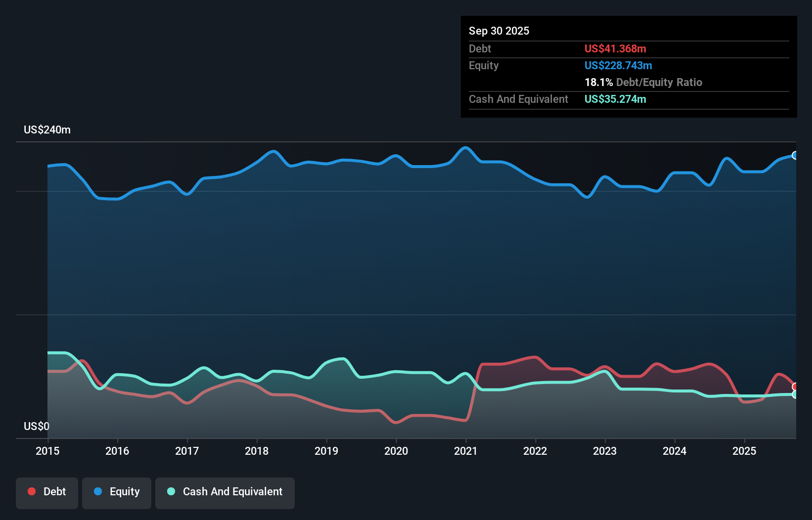The height and width of the screenshot is (520, 812).
Task: Click the US$228.743m equity link
Action: coord(618,65)
